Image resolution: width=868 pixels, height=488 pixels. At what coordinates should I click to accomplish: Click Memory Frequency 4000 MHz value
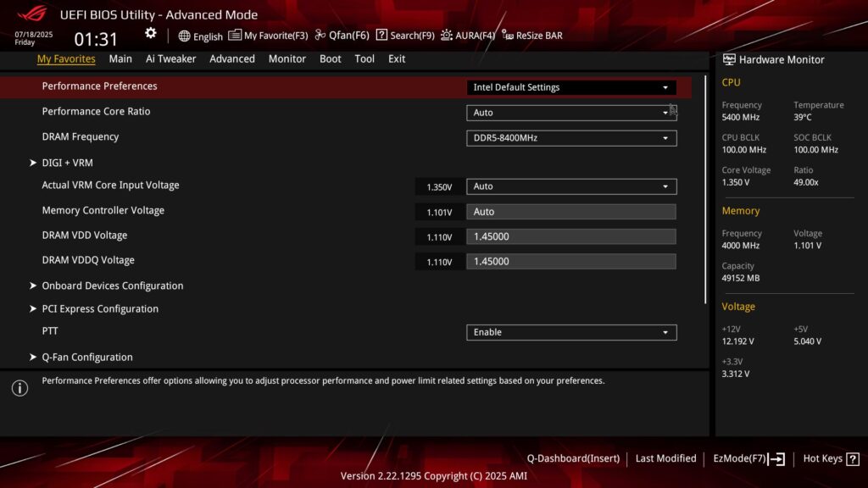click(741, 245)
